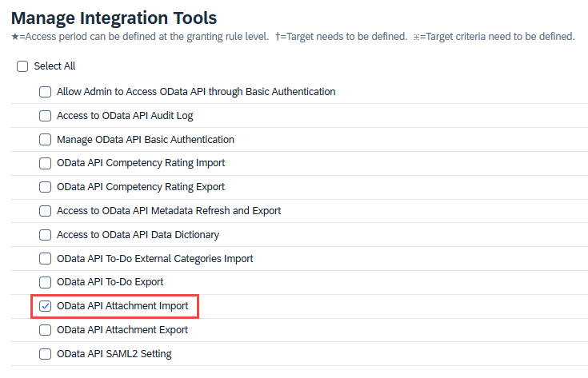Click the OData API Attachment Export label
This screenshot has height=378, width=588.
pos(122,330)
